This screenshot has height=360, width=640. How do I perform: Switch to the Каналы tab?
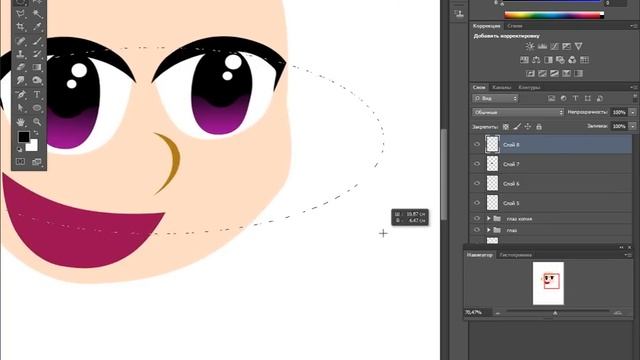click(502, 87)
